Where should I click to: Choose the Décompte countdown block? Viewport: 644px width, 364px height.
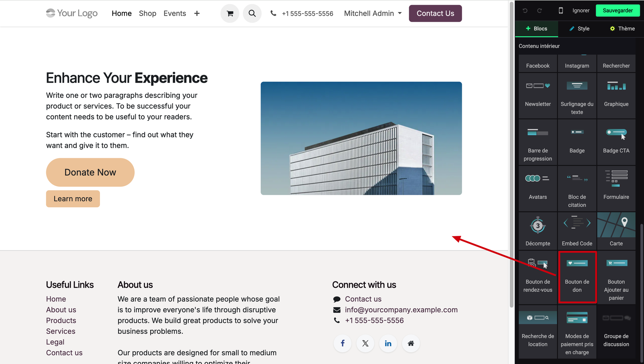point(538,230)
